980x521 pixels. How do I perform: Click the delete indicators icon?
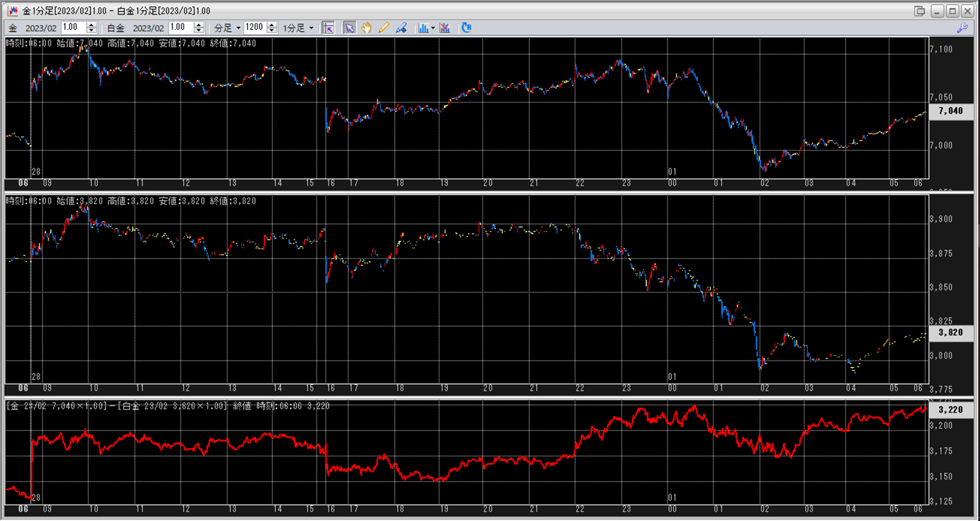click(445, 28)
